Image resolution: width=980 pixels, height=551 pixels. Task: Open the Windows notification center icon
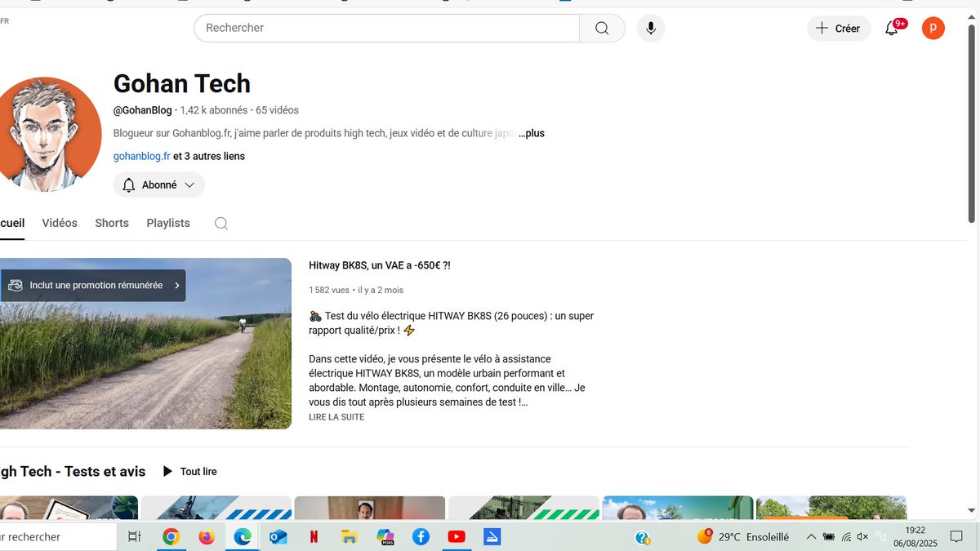pos(955,537)
